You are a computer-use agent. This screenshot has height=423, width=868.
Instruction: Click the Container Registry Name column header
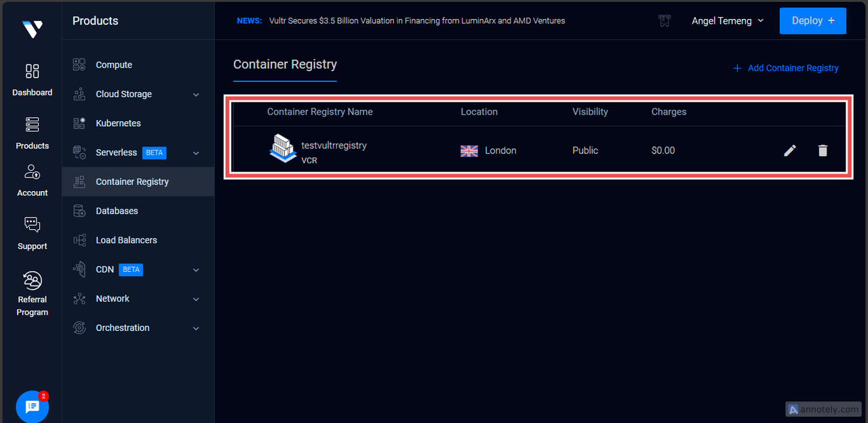[x=320, y=112]
